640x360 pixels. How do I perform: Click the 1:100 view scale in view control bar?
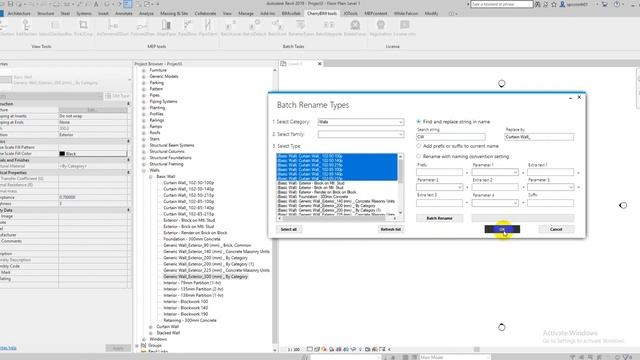pyautogui.click(x=293, y=349)
